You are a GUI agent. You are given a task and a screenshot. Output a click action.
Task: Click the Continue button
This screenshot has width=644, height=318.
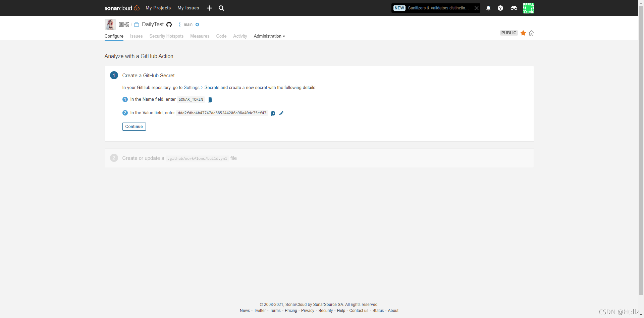[134, 127]
